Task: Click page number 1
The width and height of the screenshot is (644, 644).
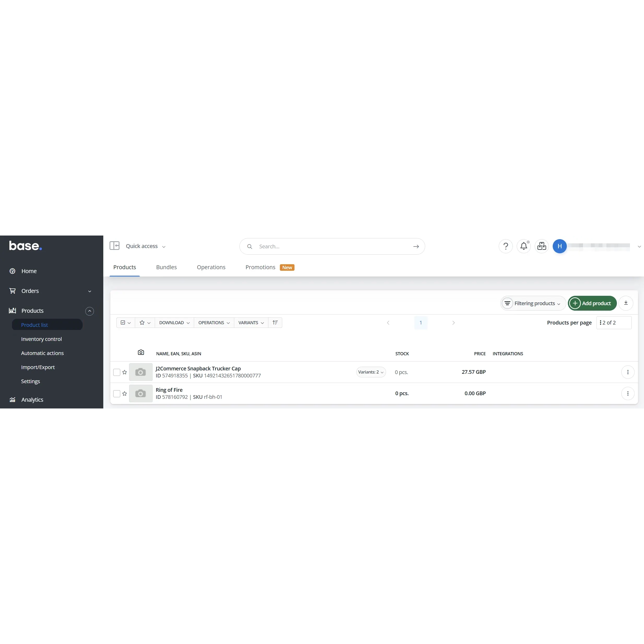Action: 421,323
